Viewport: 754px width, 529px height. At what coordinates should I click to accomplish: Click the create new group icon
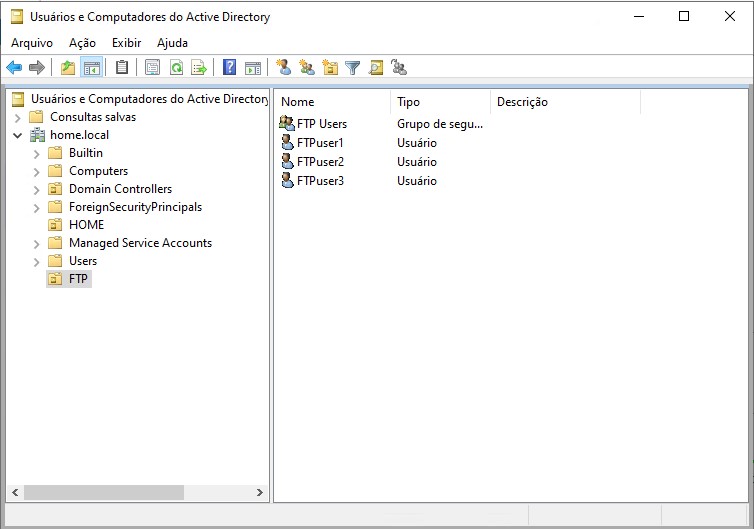pyautogui.click(x=307, y=68)
